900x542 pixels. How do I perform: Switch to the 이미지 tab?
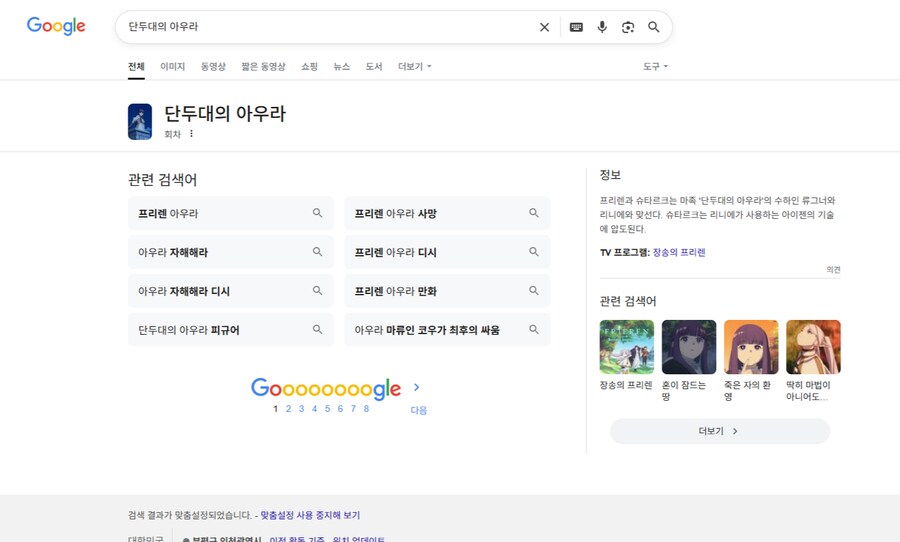(x=172, y=67)
